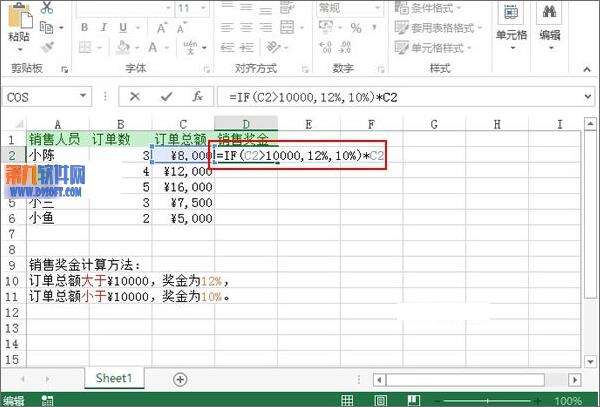Open Font (字体) dialog launcher
Screen dimensions: 600x407
coord(207,70)
